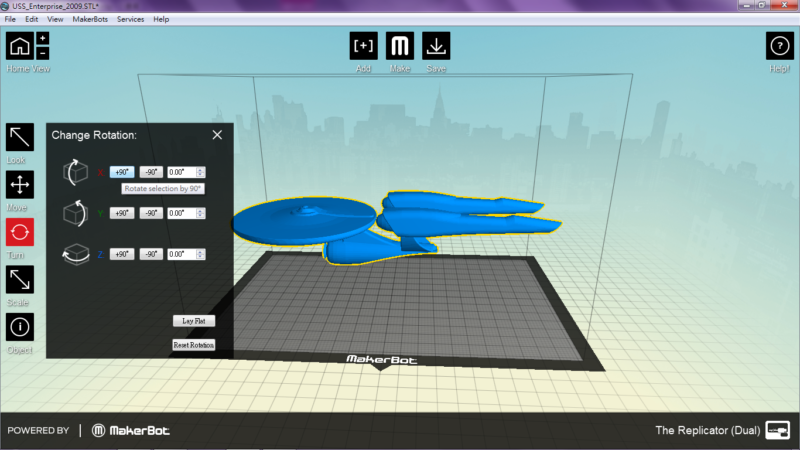800x450 pixels.
Task: Click the Home View icon
Action: [20, 46]
